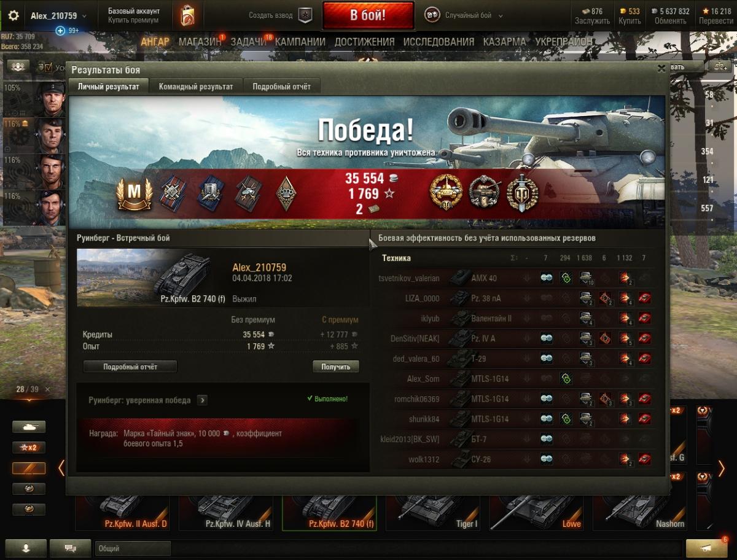Image resolution: width=737 pixels, height=560 pixels.
Task: Click the blue plus icon beside 99+
Action: [60, 31]
